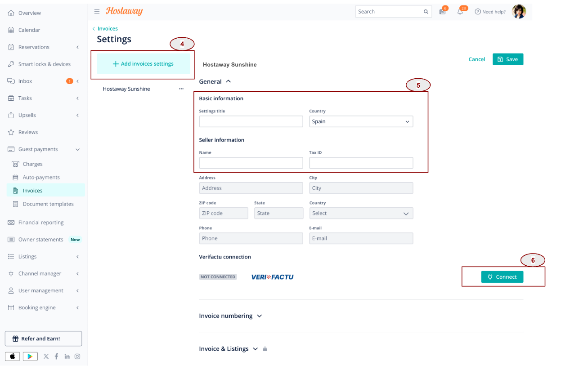Screen dimensions: 588x366
Task: Visit the Instagram social icon
Action: click(77, 356)
